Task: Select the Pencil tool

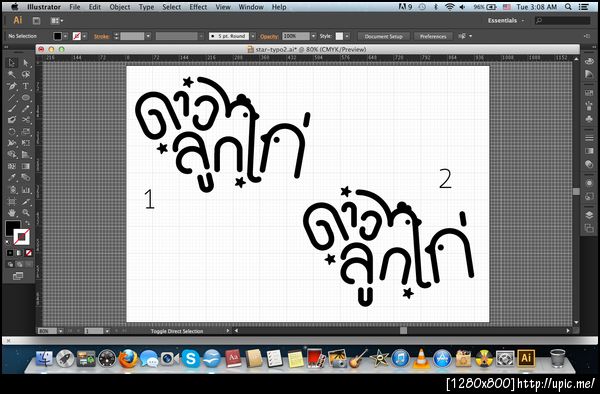Action: [x=26, y=109]
